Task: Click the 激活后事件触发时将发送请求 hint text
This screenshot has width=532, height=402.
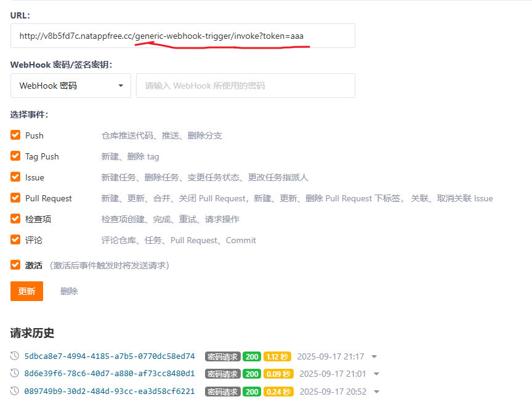Action: pyautogui.click(x=109, y=265)
